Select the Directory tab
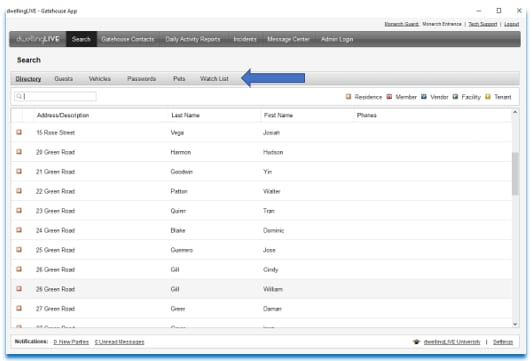 pos(28,79)
